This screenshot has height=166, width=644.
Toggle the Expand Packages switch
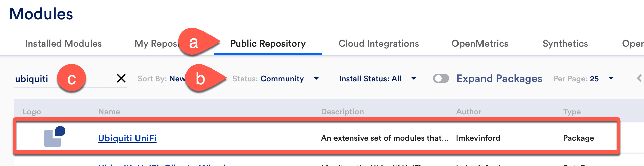[441, 78]
